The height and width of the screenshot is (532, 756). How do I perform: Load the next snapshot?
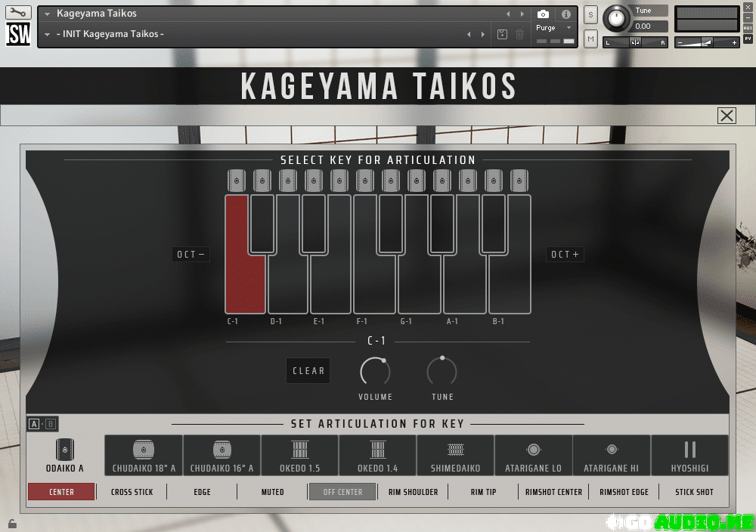(482, 34)
